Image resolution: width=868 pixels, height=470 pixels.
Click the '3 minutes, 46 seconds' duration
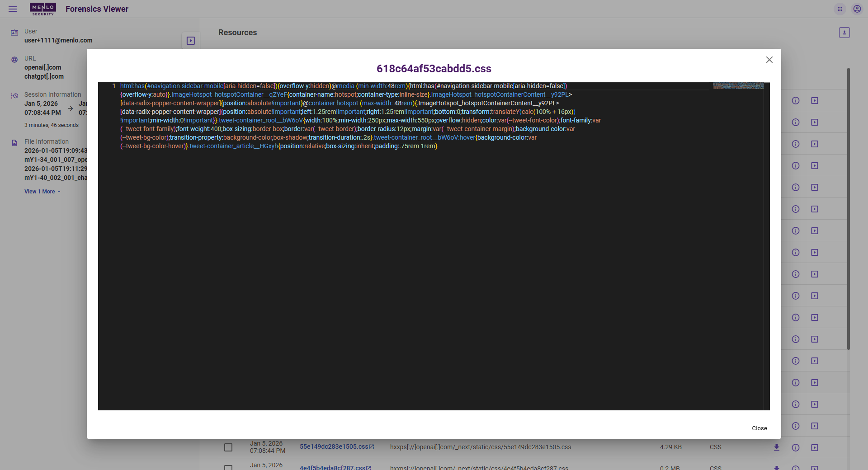52,125
